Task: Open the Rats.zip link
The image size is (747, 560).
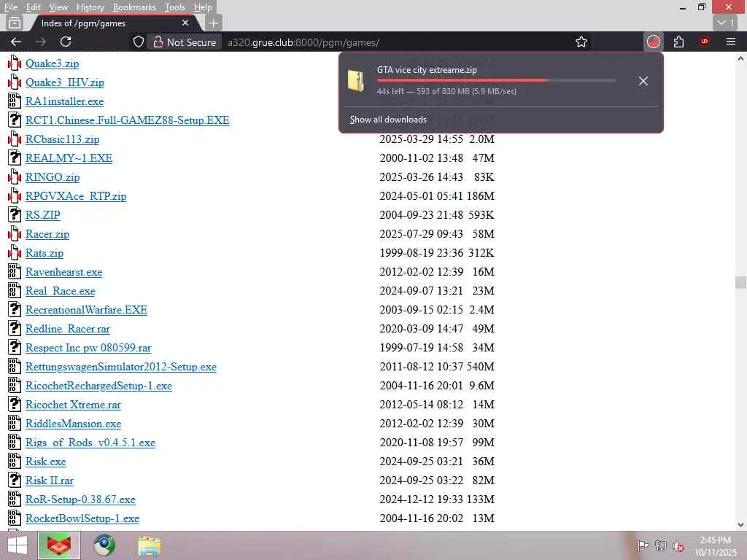Action: click(x=44, y=253)
